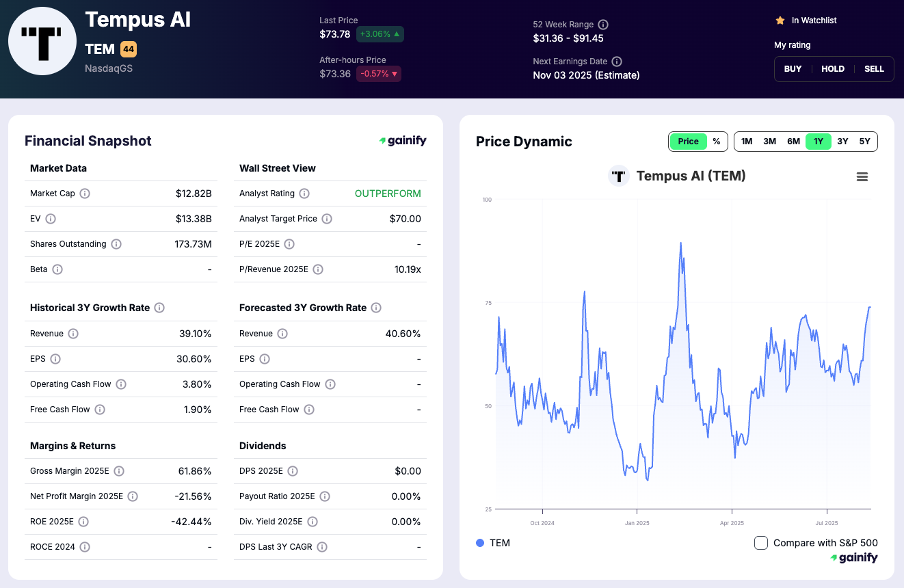
Task: Click info icon beside forecasted Revenue
Action: tap(282, 334)
